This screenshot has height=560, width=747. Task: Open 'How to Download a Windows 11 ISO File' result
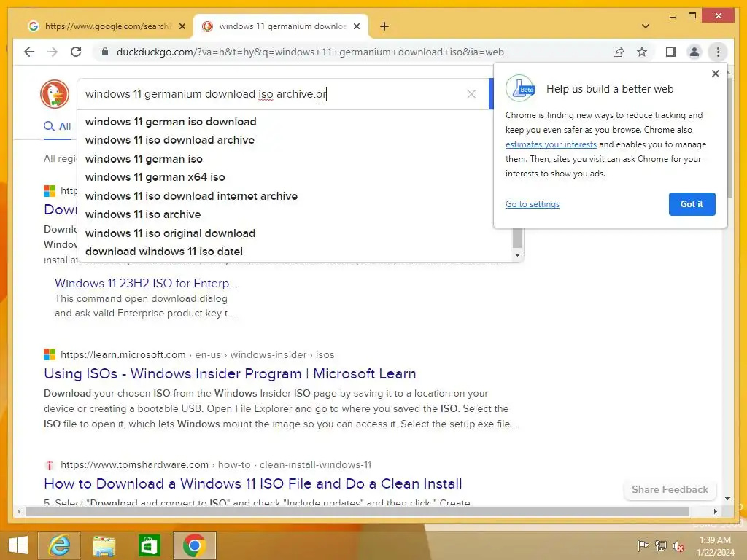click(x=252, y=484)
